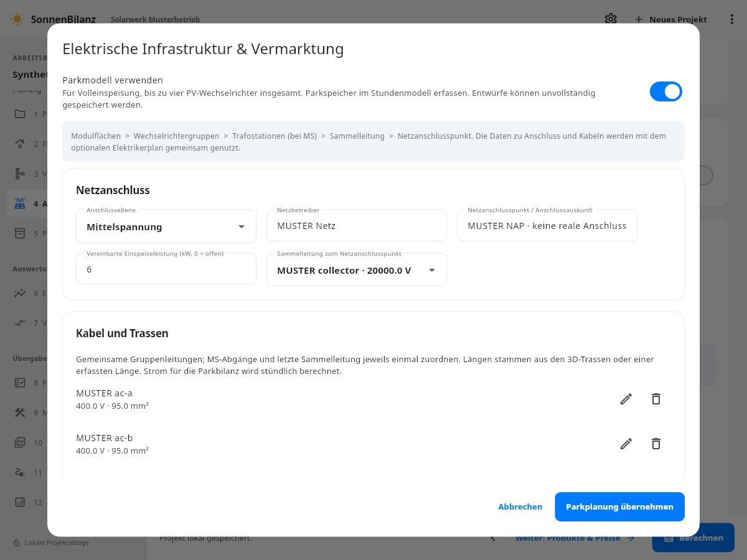Focus the Netzbetreiber input field
Viewport: 747px width, 560px height.
[357, 225]
